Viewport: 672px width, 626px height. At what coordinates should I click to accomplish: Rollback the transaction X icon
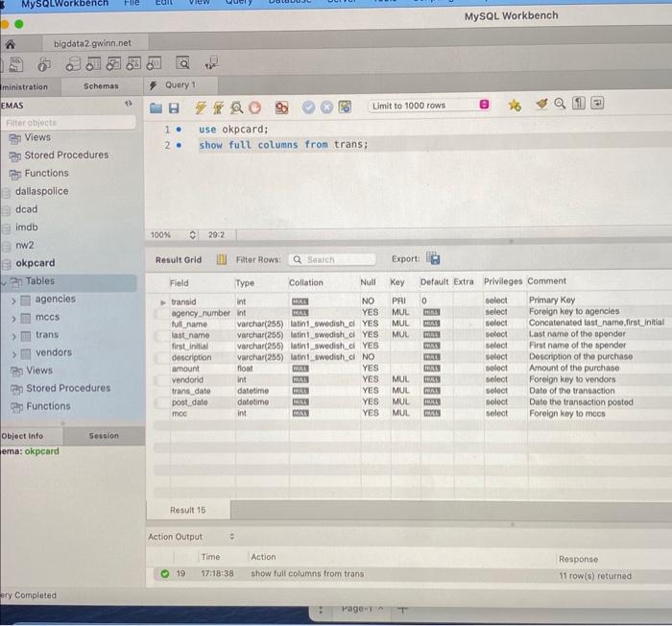point(326,107)
